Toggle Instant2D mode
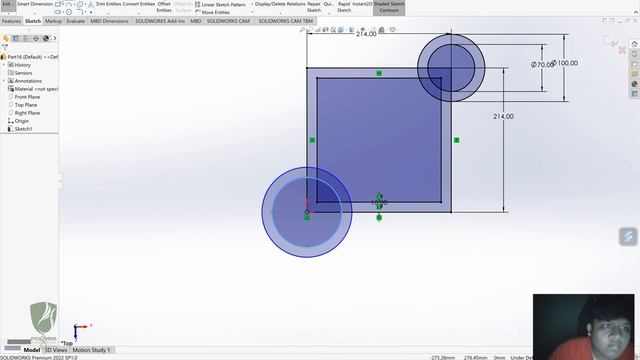Screen dimensions: 640x360 [x=362, y=4]
